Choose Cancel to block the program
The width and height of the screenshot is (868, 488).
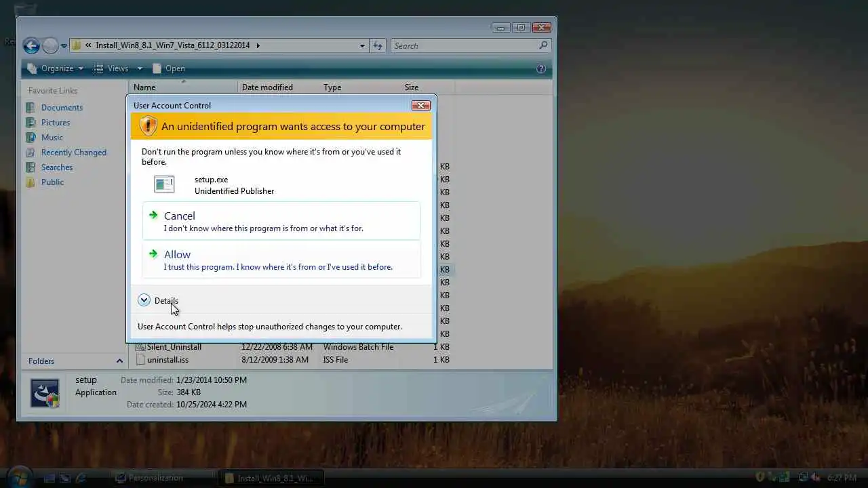tap(281, 221)
